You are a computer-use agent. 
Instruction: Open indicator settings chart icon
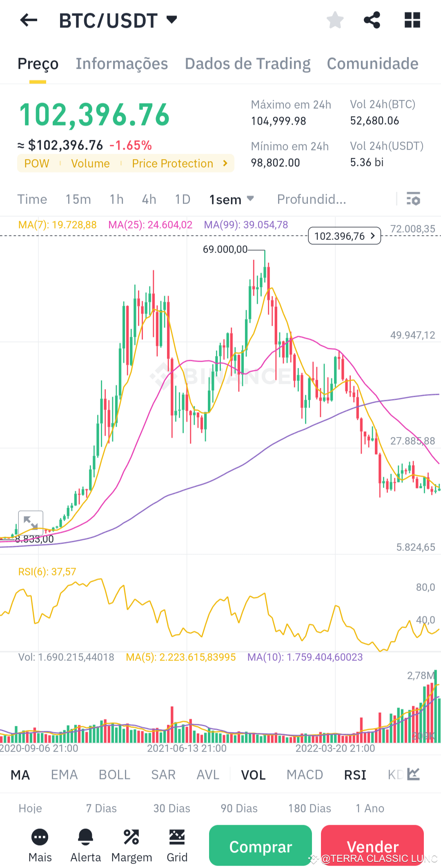[414, 774]
